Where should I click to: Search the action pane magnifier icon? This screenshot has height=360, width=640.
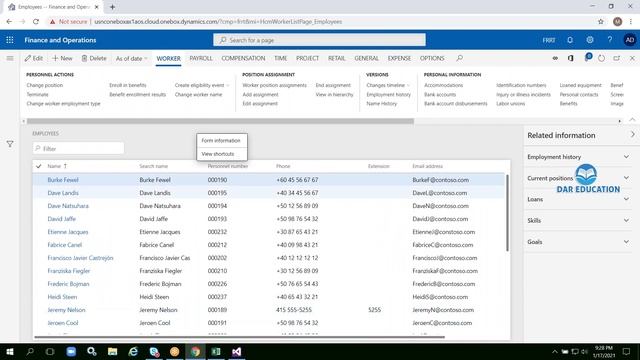coord(460,58)
